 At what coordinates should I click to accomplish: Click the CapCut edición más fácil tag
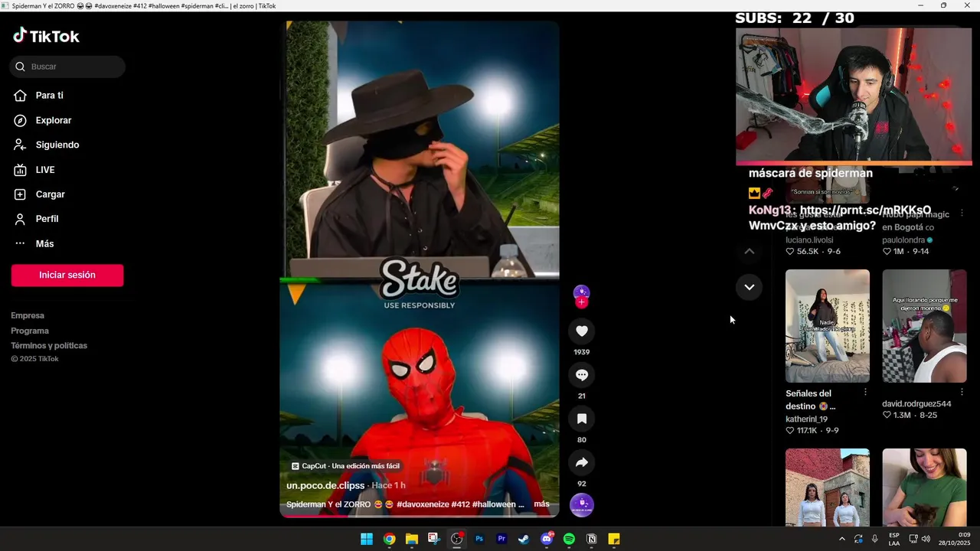tap(345, 466)
